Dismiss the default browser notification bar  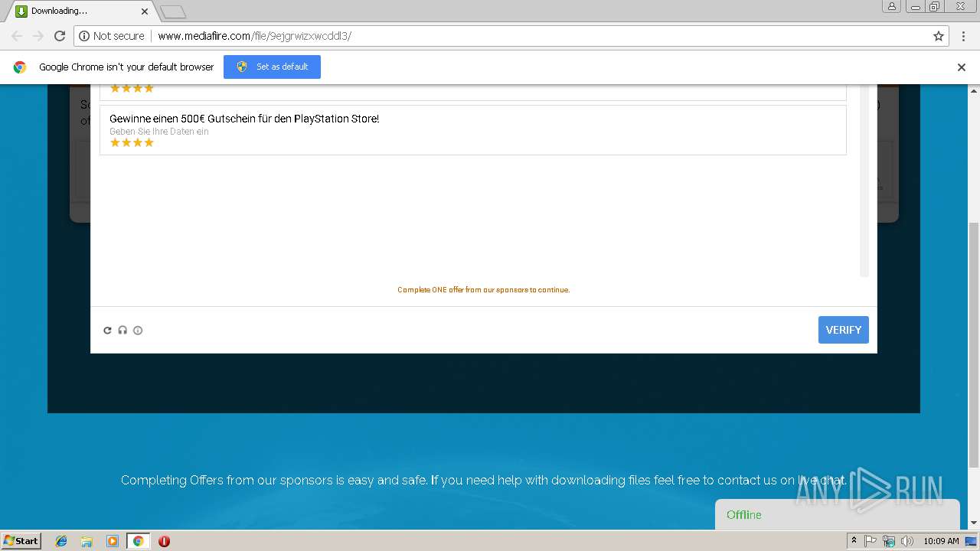pos(962,67)
